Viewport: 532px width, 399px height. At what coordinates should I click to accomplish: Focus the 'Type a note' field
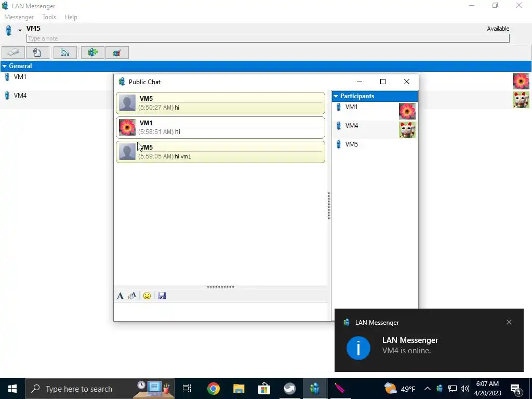[x=268, y=38]
